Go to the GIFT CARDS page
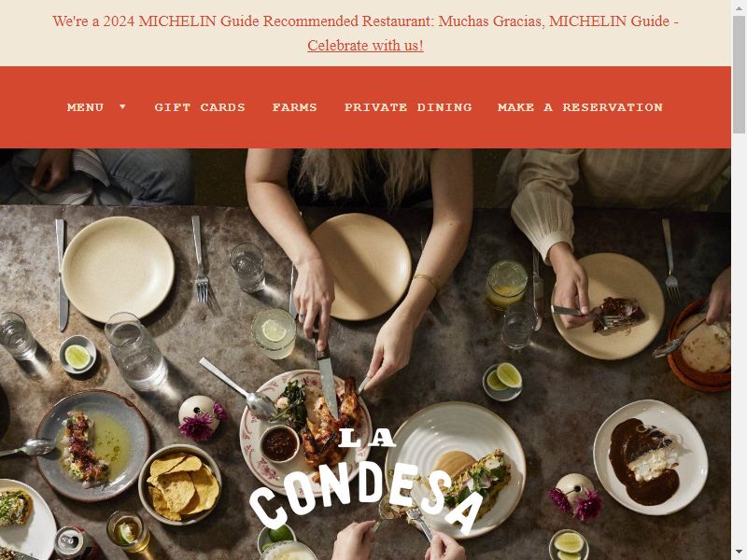The width and height of the screenshot is (747, 560). click(x=200, y=107)
